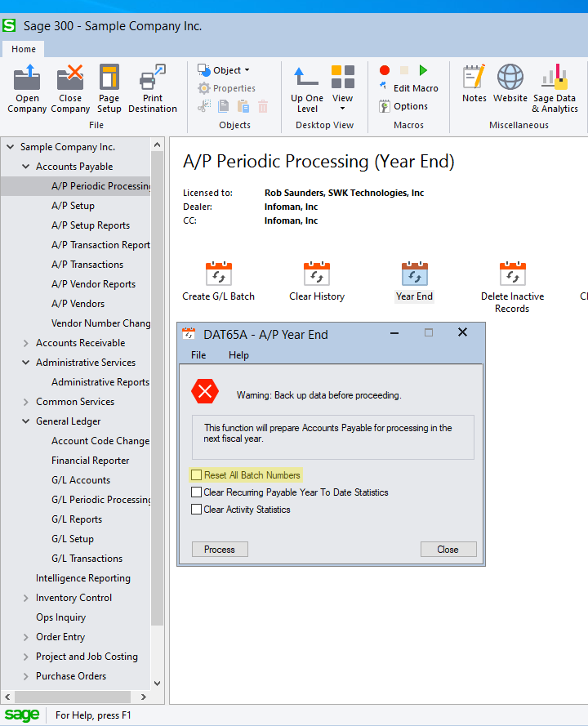The height and width of the screenshot is (726, 588).
Task: Select G/L Transactions in tree
Action: point(87,559)
